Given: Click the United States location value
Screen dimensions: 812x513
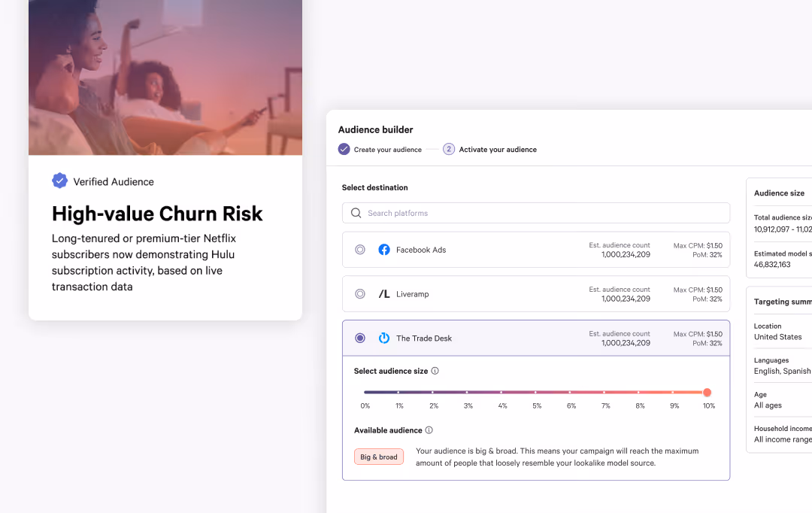Looking at the screenshot, I should (777, 337).
